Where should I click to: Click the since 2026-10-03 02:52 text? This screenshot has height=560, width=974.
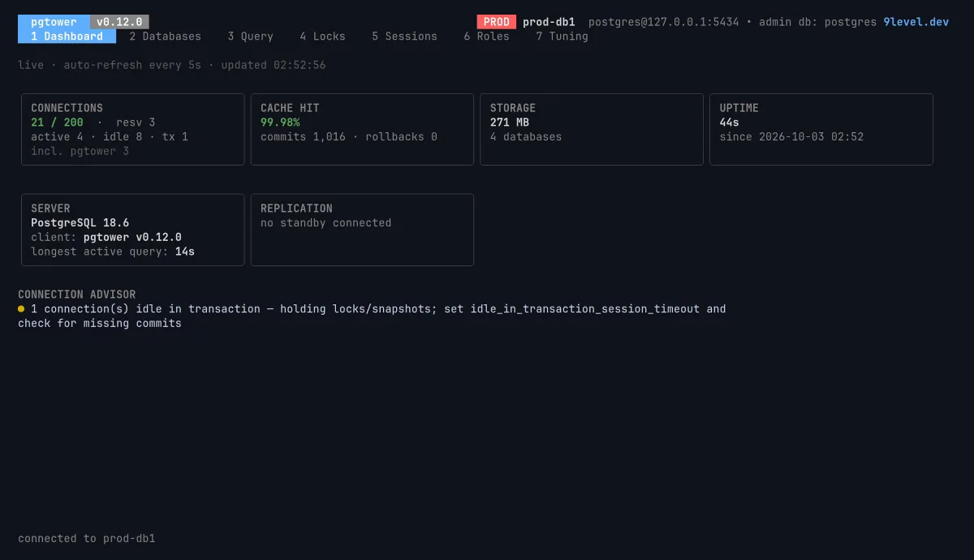792,137
